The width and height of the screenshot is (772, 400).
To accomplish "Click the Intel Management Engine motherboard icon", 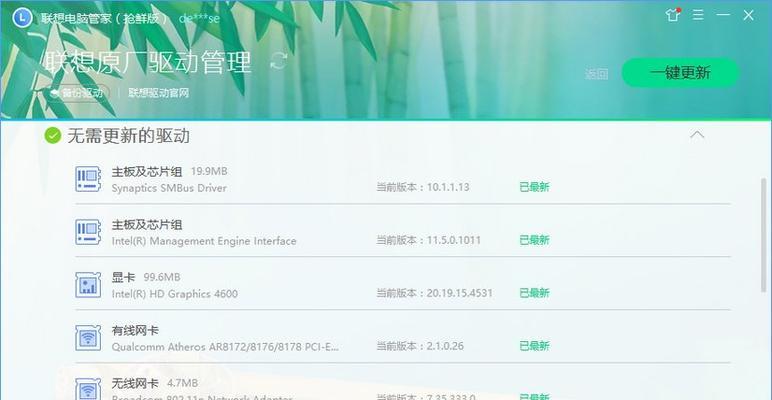I will click(x=88, y=232).
